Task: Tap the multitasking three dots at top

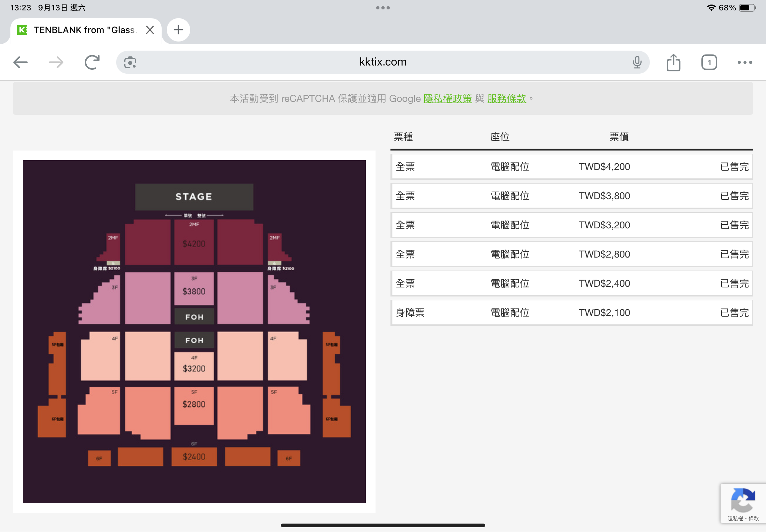Action: [383, 8]
